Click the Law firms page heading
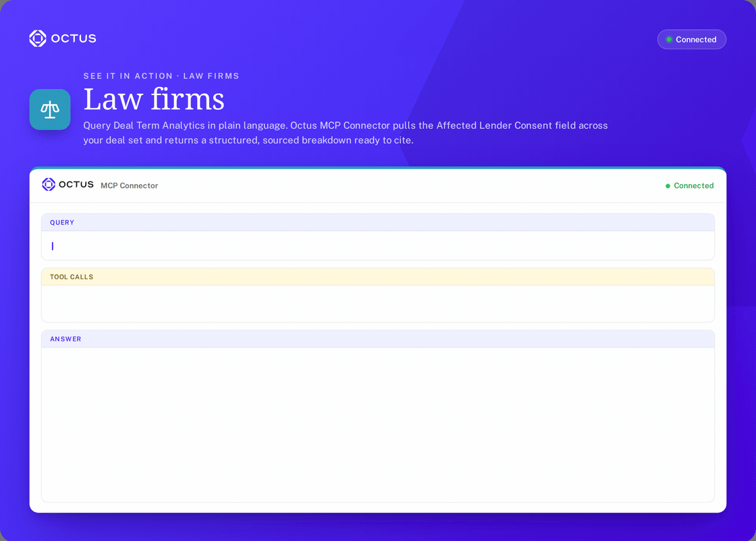Viewport: 756px width, 541px height. (x=154, y=99)
